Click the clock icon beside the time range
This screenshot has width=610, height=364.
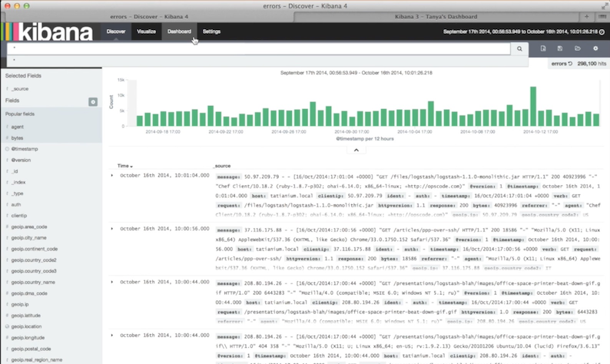pyautogui.click(x=602, y=32)
